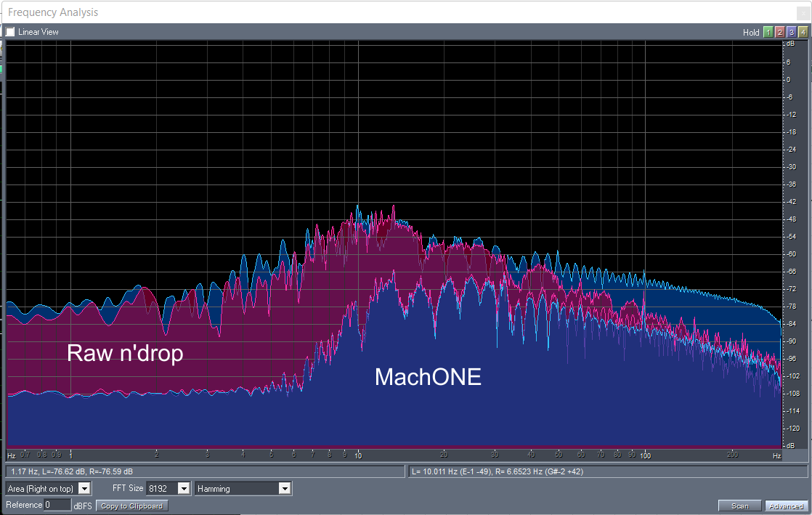Click the 10 Hz mark on the frequency axis
812x515 pixels.
(358, 455)
